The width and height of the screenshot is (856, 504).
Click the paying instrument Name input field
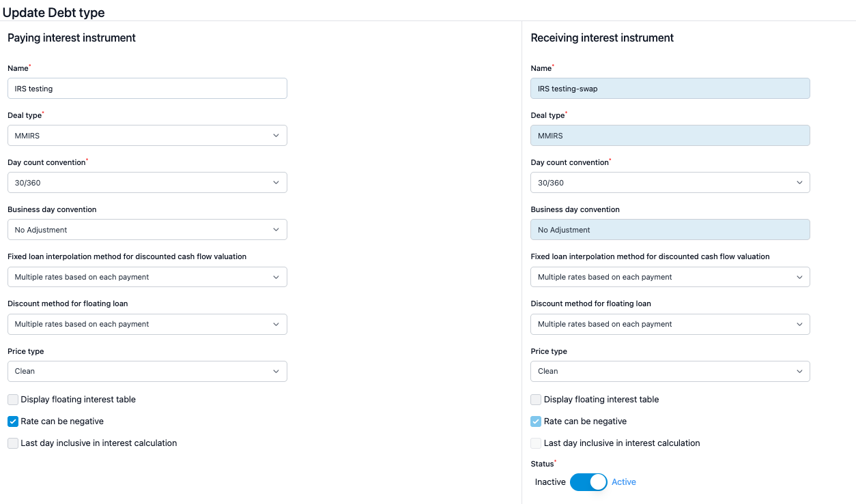tap(147, 89)
